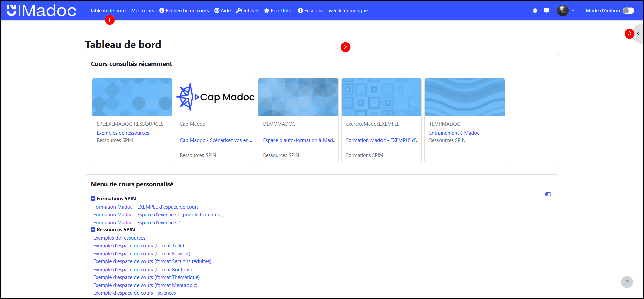
Task: Open the notifications bell icon
Action: [535, 11]
